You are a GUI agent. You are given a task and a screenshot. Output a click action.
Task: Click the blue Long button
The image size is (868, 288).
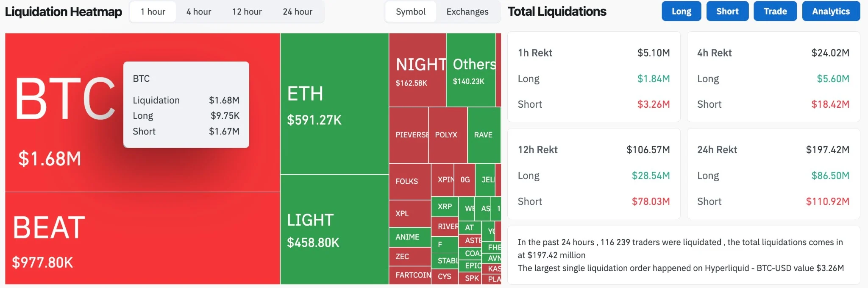681,11
